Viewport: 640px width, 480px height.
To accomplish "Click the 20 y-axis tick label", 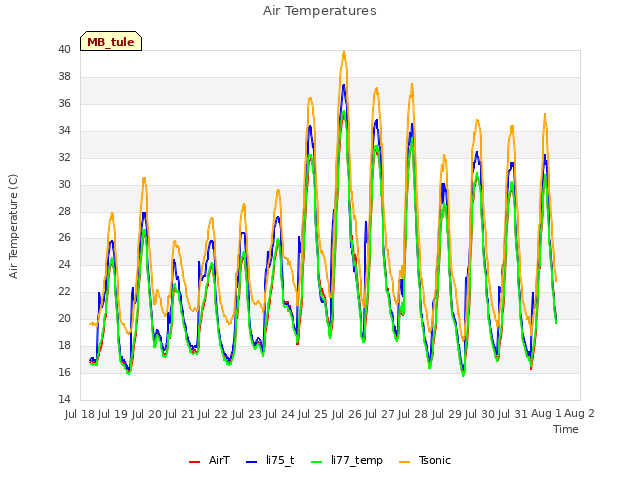I will [64, 318].
